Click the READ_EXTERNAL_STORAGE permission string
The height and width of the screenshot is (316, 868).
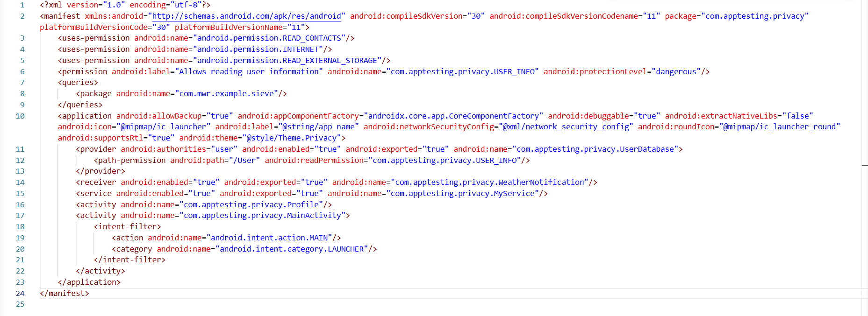click(x=287, y=61)
